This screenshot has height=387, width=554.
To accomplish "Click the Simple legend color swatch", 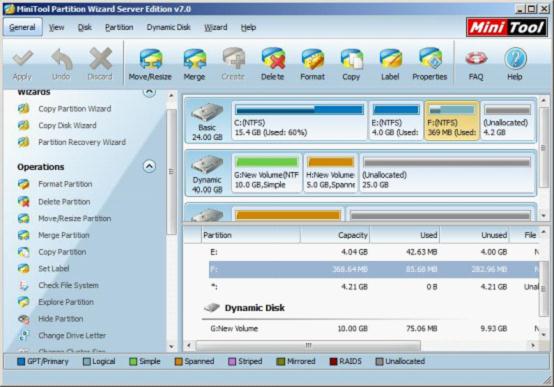I will [133, 362].
